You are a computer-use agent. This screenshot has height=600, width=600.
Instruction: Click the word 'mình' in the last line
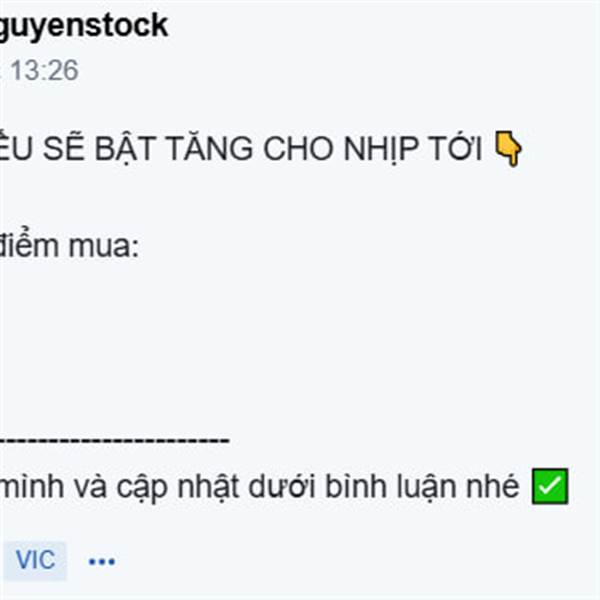click(32, 485)
